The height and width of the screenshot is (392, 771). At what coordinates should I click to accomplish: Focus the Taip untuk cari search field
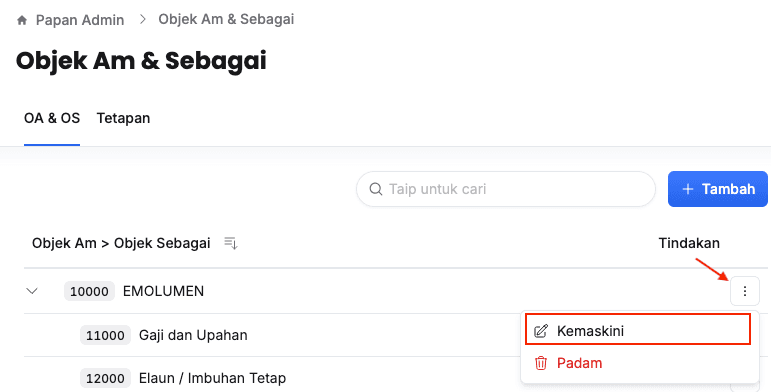click(x=506, y=189)
